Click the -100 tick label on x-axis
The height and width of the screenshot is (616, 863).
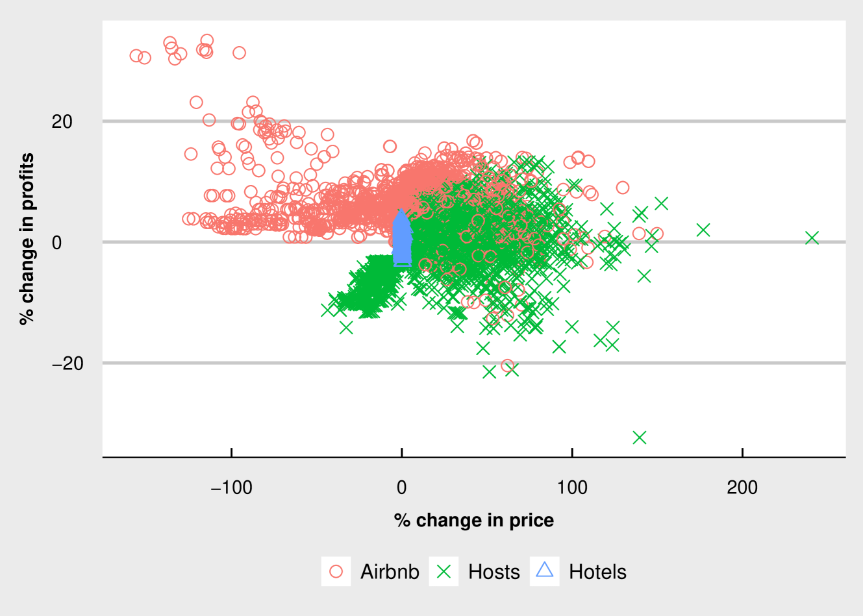coord(232,487)
